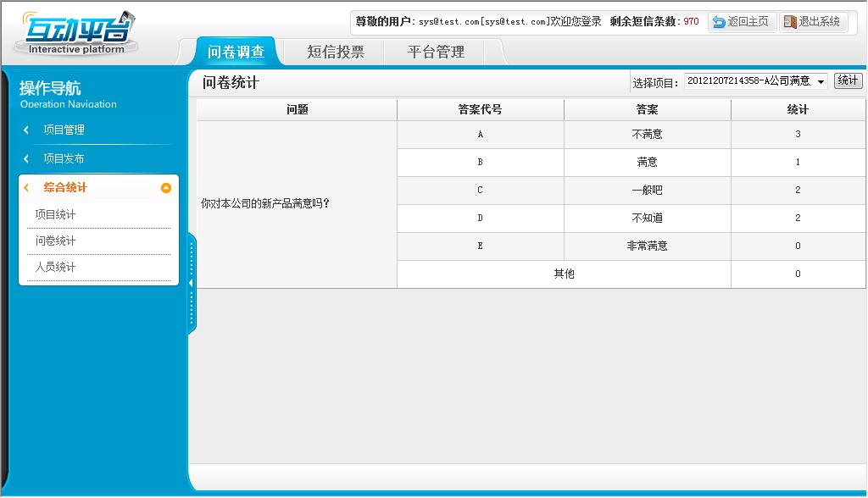Image resolution: width=868 pixels, height=498 pixels.
Task: Open 人员统计 in the sidebar
Action: tap(55, 268)
